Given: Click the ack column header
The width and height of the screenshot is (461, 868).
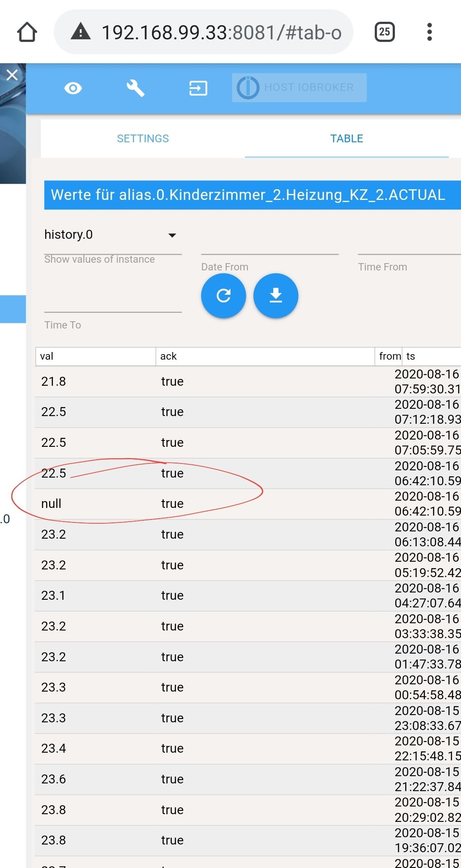Looking at the screenshot, I should [x=265, y=356].
